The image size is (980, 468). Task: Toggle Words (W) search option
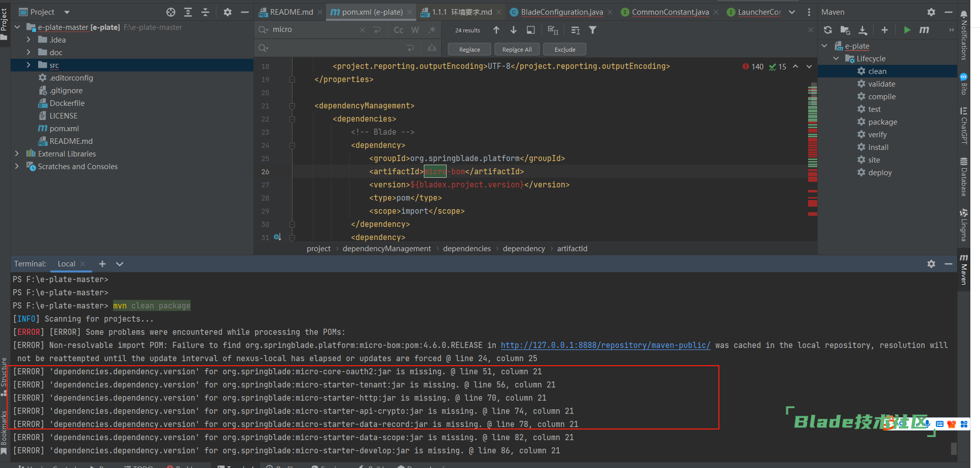pyautogui.click(x=415, y=30)
